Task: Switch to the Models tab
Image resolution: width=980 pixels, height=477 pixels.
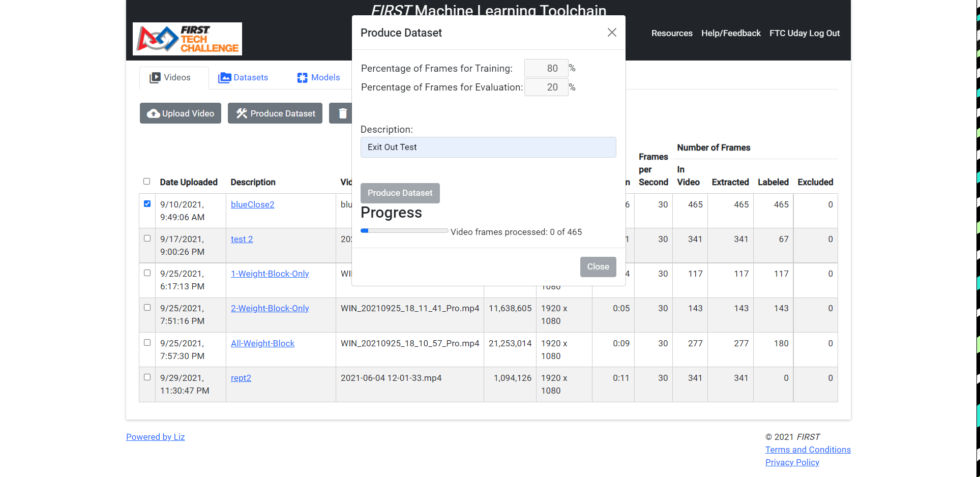Action: [325, 77]
